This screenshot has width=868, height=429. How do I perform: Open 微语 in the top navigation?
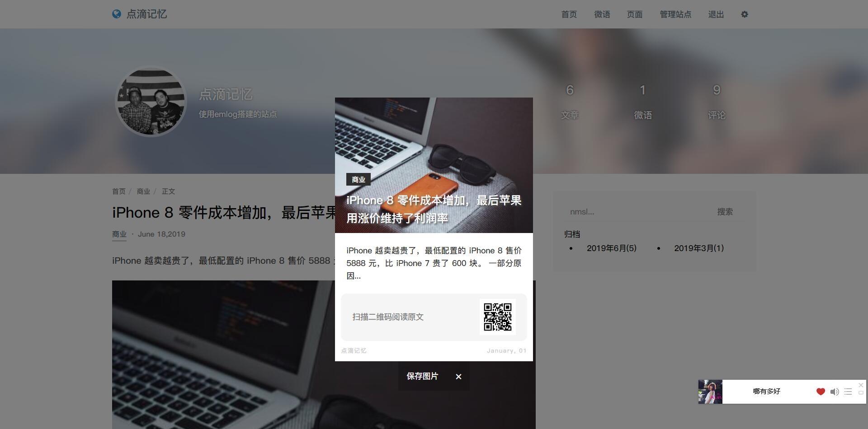click(602, 14)
